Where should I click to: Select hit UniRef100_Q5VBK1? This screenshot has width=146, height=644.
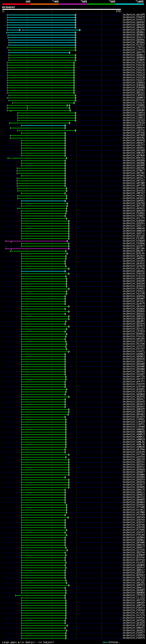(x=134, y=32)
